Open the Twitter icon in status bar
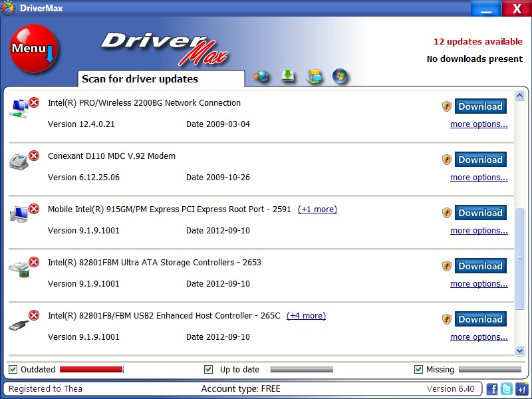 [x=507, y=388]
